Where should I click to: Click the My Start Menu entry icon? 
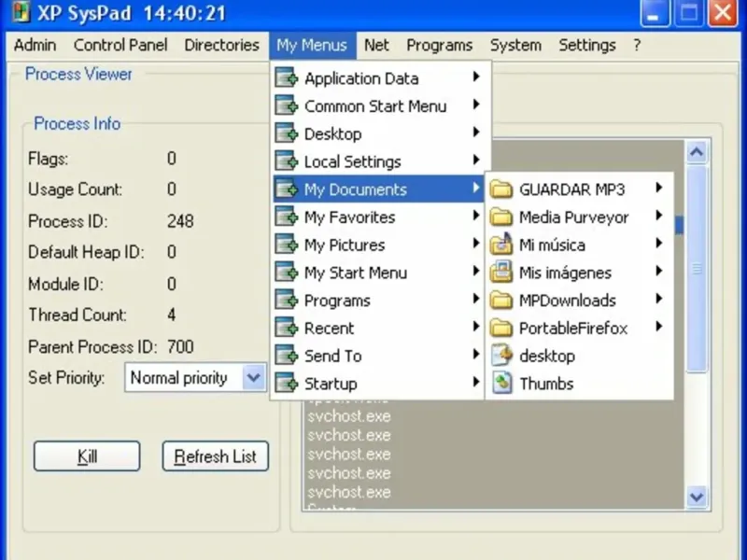[287, 272]
